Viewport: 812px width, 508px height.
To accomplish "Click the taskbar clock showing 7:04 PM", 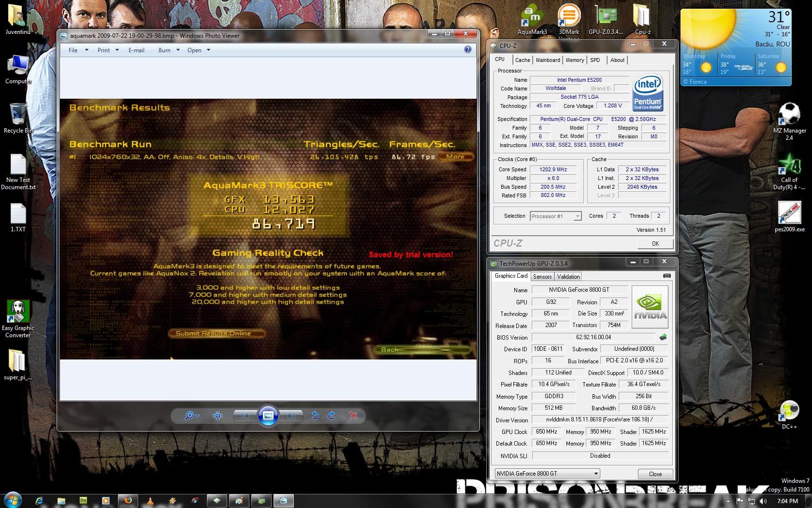I will click(x=787, y=501).
